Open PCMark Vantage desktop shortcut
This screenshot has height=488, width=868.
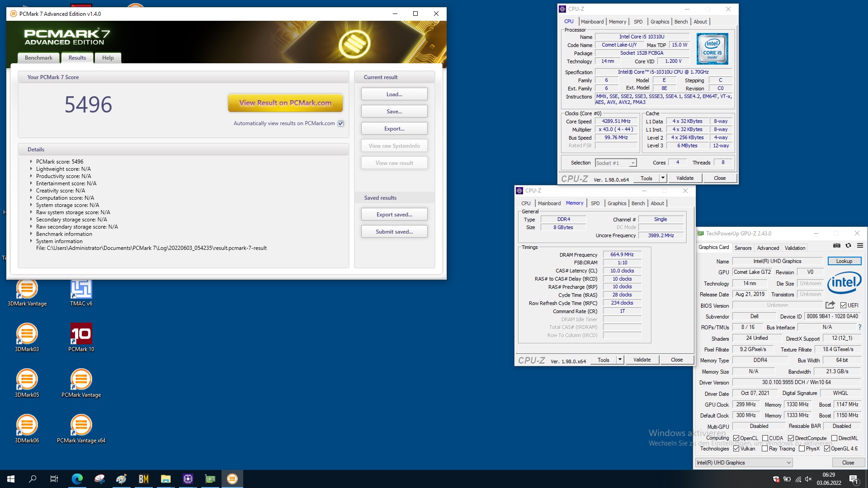81,383
